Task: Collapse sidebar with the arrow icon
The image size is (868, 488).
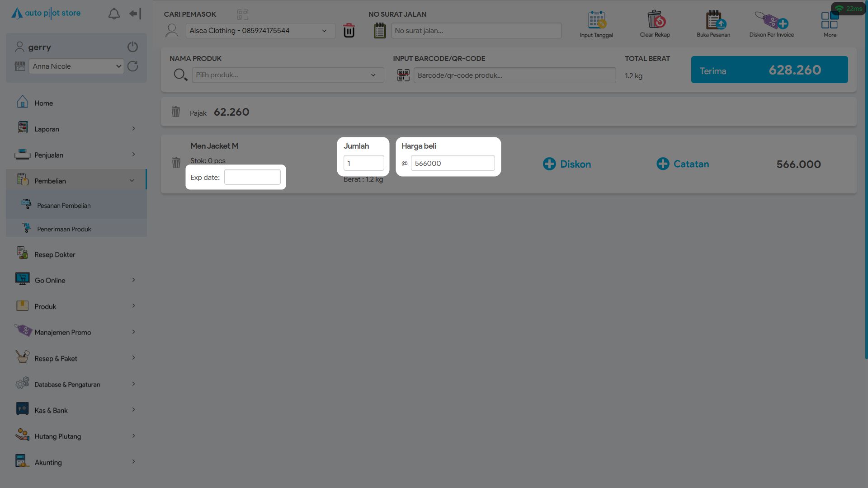Action: click(135, 14)
